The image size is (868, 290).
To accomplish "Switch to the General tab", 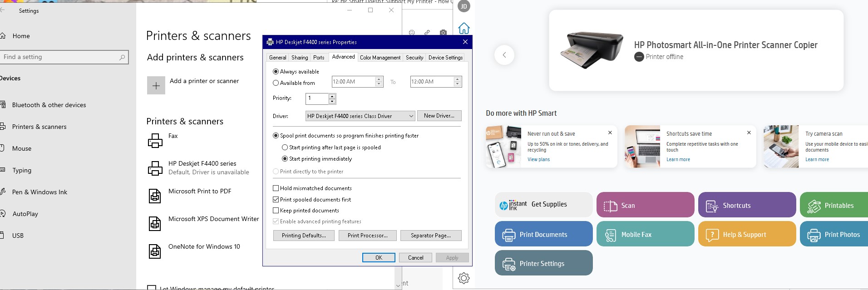I will click(x=278, y=58).
